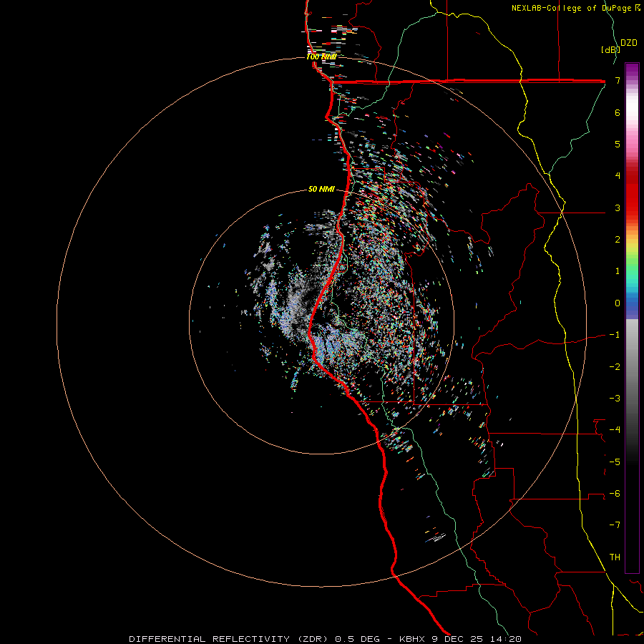Viewport: 644px width, 644px height.
Task: Click the 3 tick label on the scale
Action: coord(618,208)
